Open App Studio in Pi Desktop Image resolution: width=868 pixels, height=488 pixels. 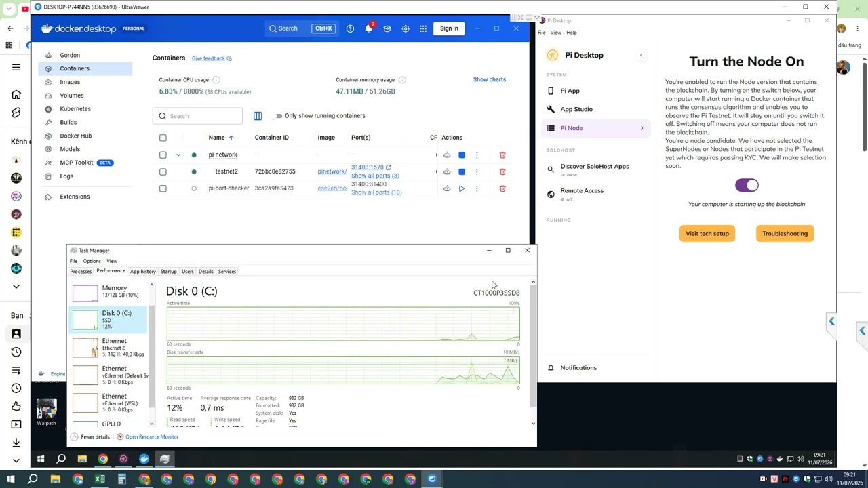click(597, 109)
